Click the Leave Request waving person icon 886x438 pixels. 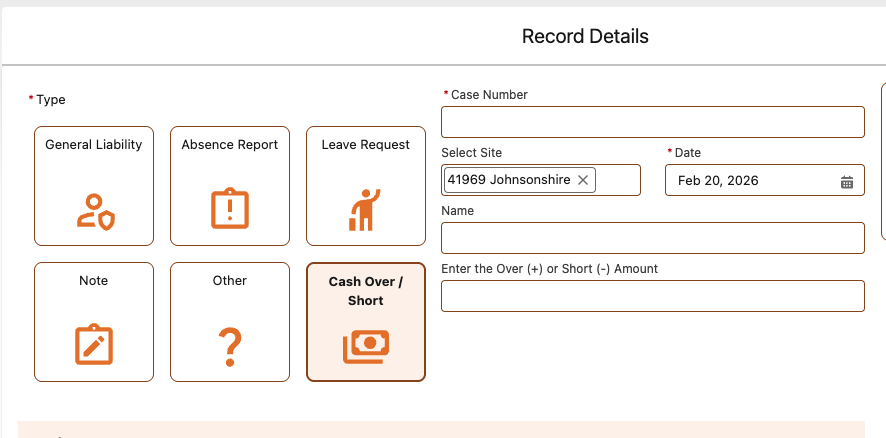point(365,209)
